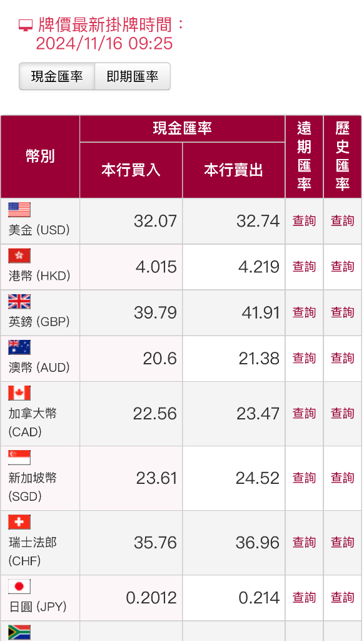The height and width of the screenshot is (641, 364).
Task: Open 歷史匯率 查詢 link for JPY
Action: [x=342, y=598]
